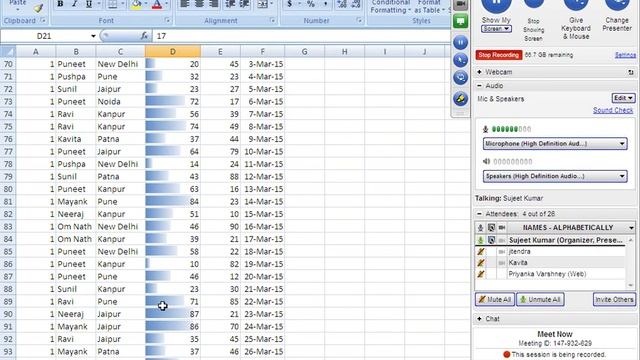Open the Speakers device dropdown
Viewport: 640px width, 360px height.
555,176
